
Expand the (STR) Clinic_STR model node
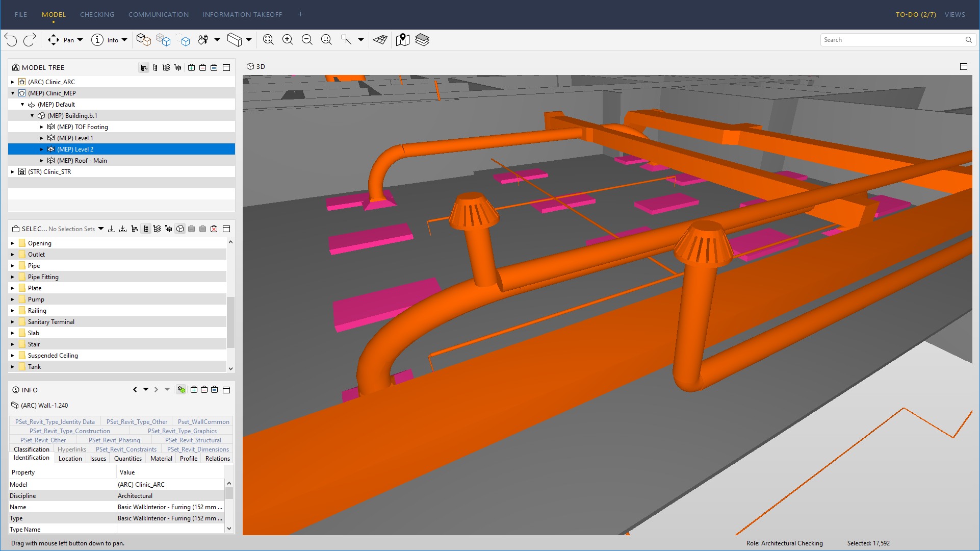point(13,172)
